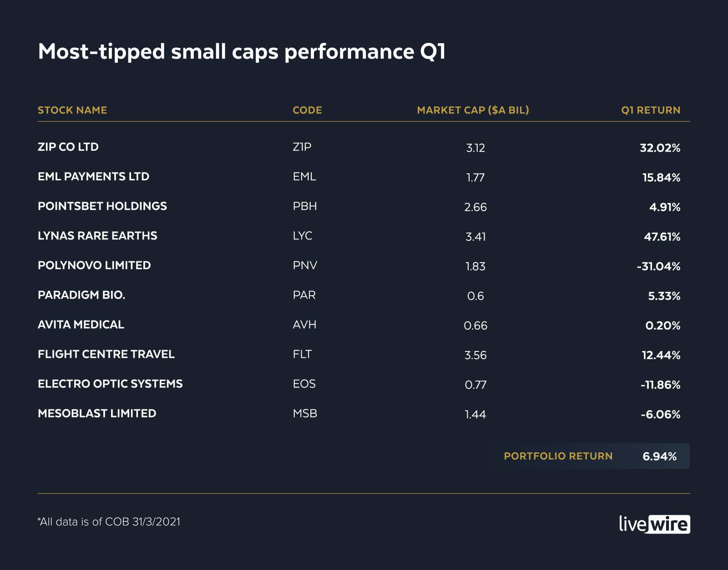Click the STOCK NAME column header
The image size is (728, 570).
72,110
